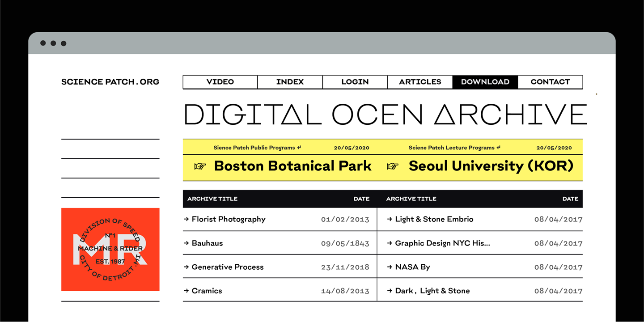This screenshot has height=322, width=644.
Task: Click the arrow icon before Bauhaus
Action: click(186, 243)
